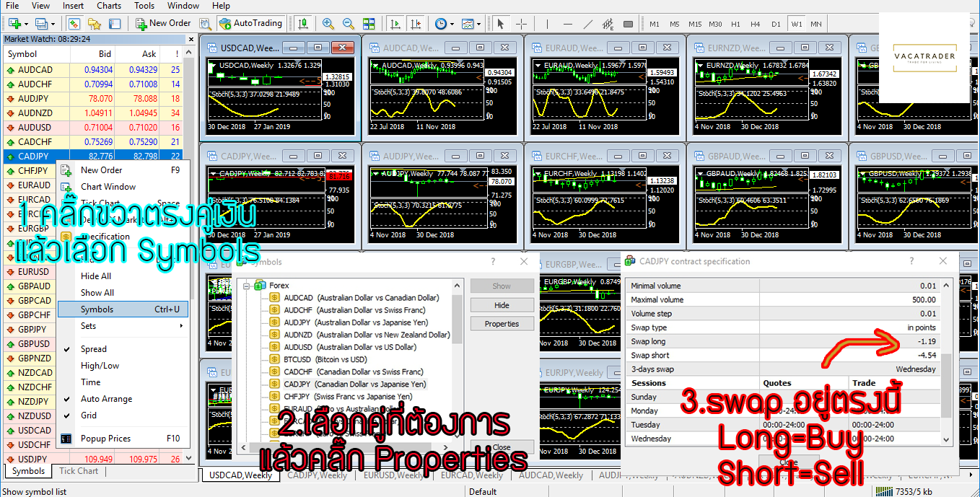This screenshot has height=497, width=980.
Task: Select the Crosshair tool
Action: coord(521,23)
